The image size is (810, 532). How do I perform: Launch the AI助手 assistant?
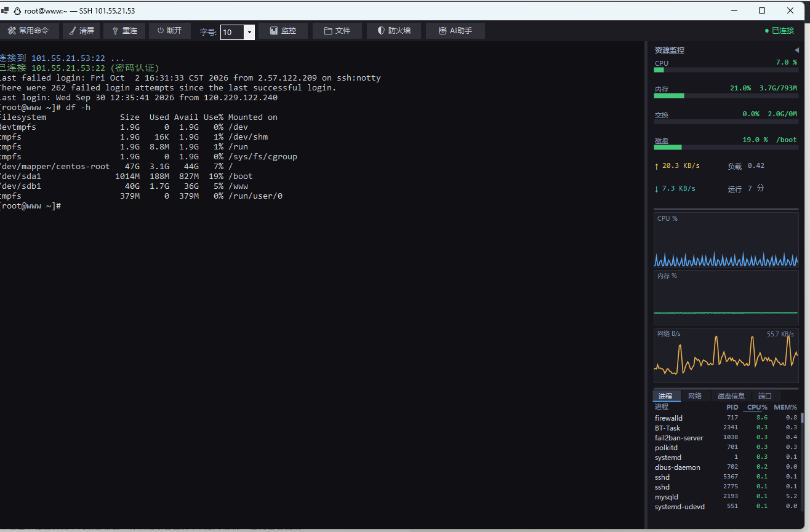[455, 31]
